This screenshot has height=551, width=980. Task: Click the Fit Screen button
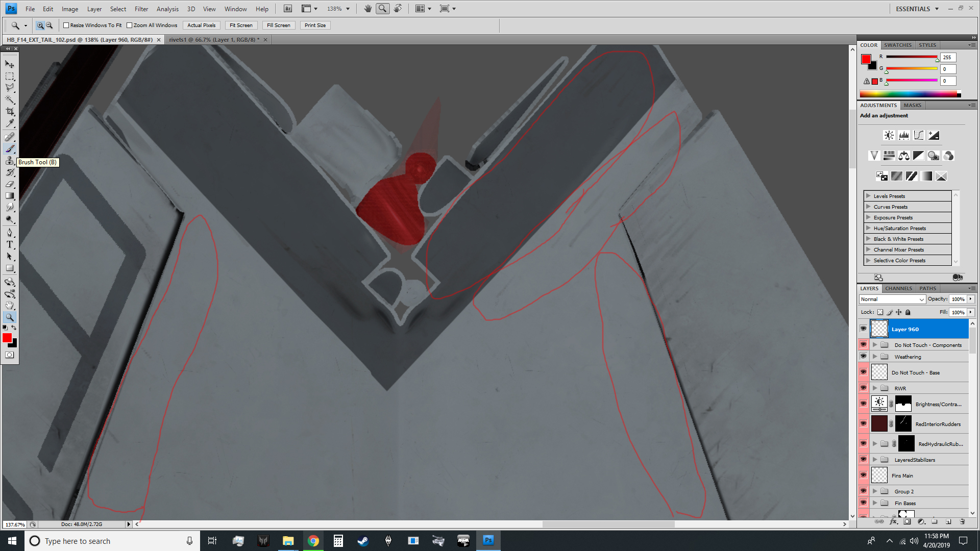tap(241, 25)
